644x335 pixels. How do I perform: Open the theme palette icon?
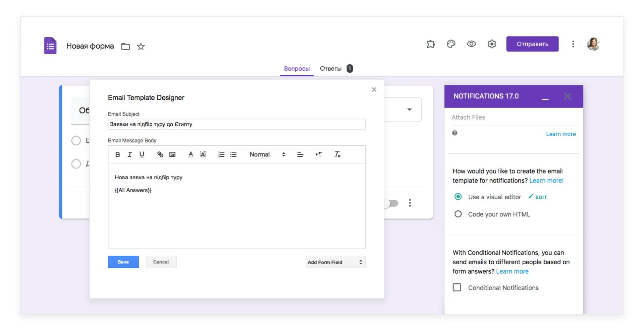tap(451, 44)
